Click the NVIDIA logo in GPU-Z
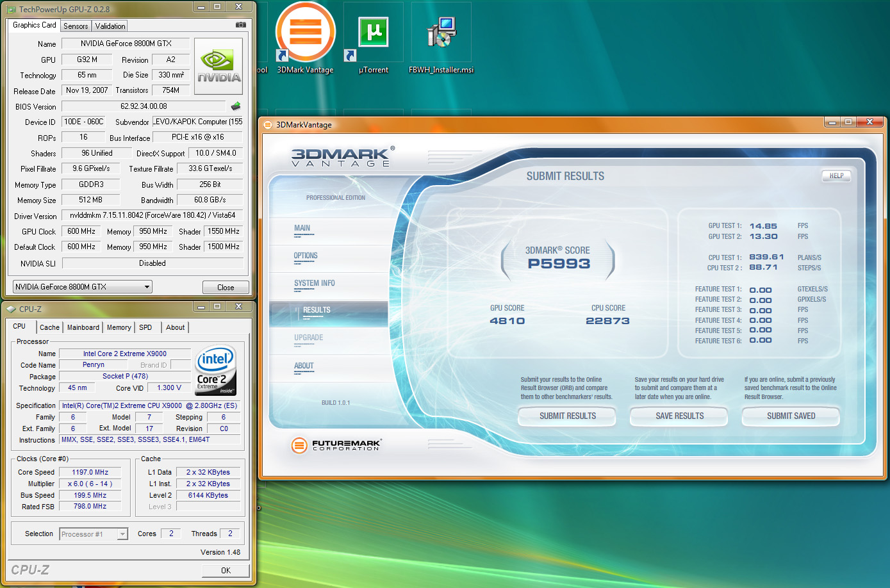Screen dimensions: 890x588 click(x=218, y=67)
